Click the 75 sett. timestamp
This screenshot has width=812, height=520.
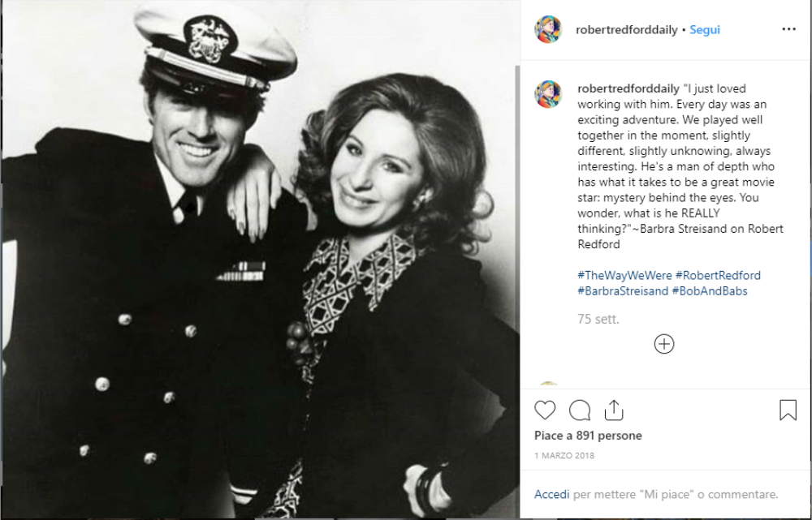tap(598, 319)
